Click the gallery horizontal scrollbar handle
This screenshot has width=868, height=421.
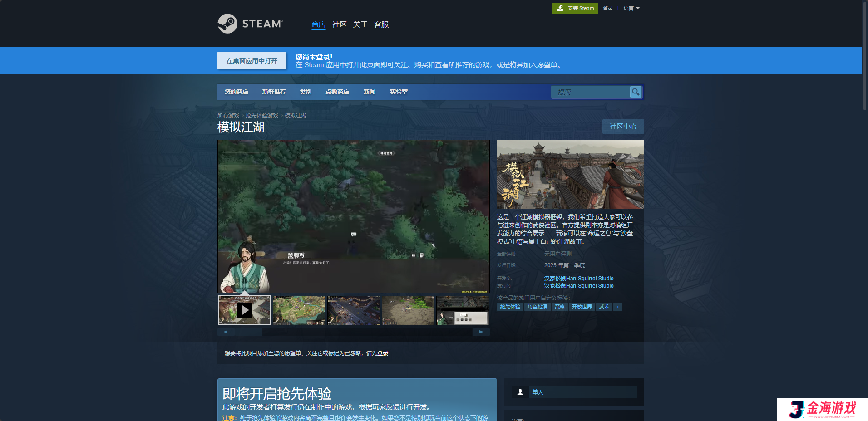249,332
